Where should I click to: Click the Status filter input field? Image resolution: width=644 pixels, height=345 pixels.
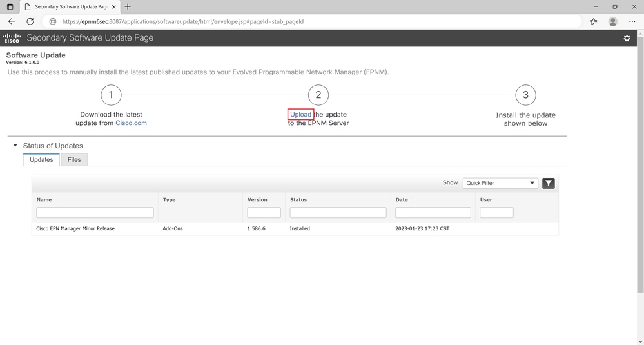coord(338,212)
